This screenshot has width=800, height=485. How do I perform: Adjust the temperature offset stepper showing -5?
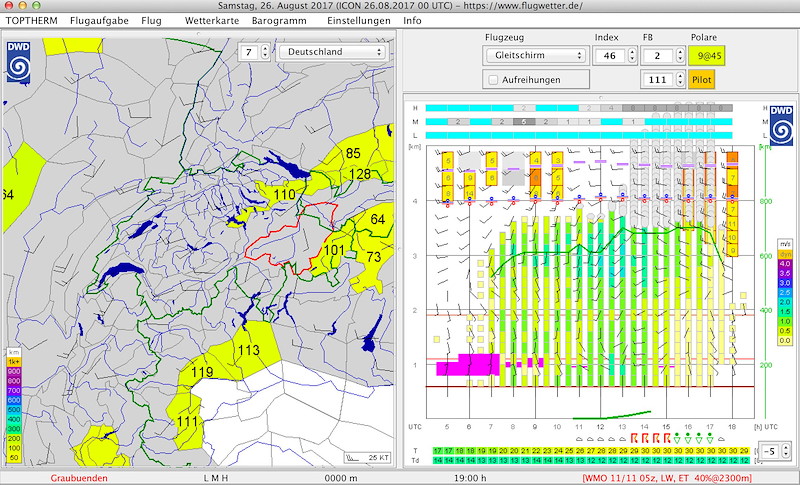[x=785, y=451]
